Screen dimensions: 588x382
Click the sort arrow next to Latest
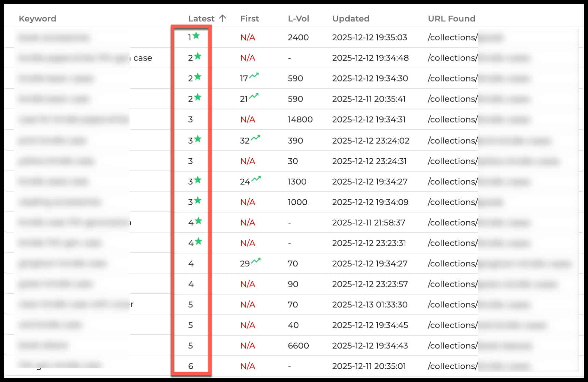223,18
